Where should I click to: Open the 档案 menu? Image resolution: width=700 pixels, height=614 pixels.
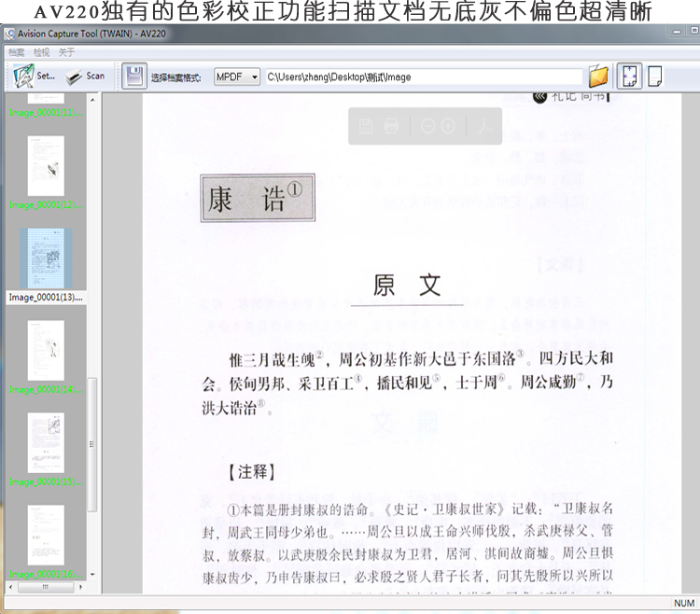click(16, 52)
